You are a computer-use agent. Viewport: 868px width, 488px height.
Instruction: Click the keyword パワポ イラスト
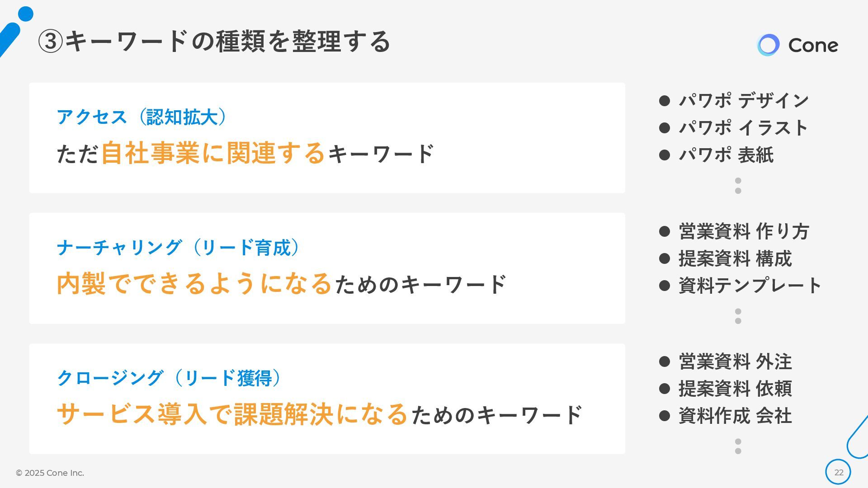click(x=744, y=128)
